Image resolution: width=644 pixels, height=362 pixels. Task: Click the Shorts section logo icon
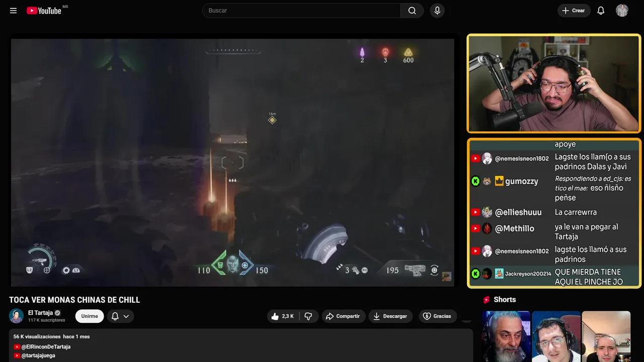(x=487, y=300)
